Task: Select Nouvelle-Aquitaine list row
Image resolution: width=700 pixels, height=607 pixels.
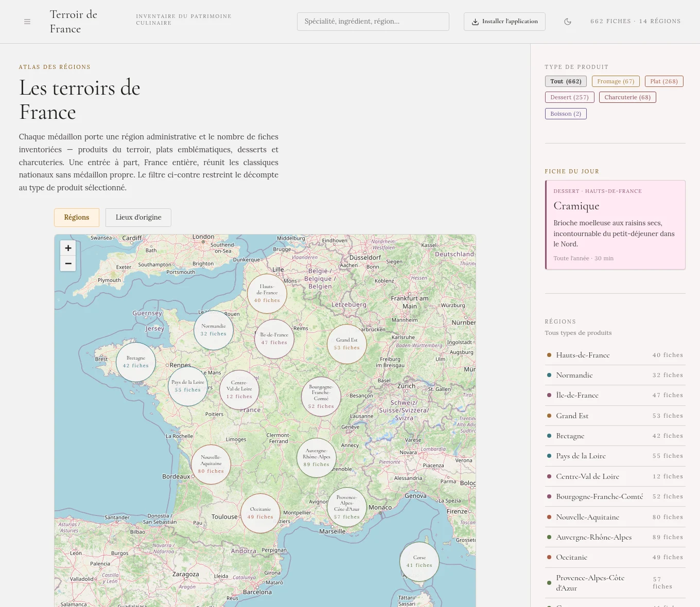Action: click(x=615, y=517)
